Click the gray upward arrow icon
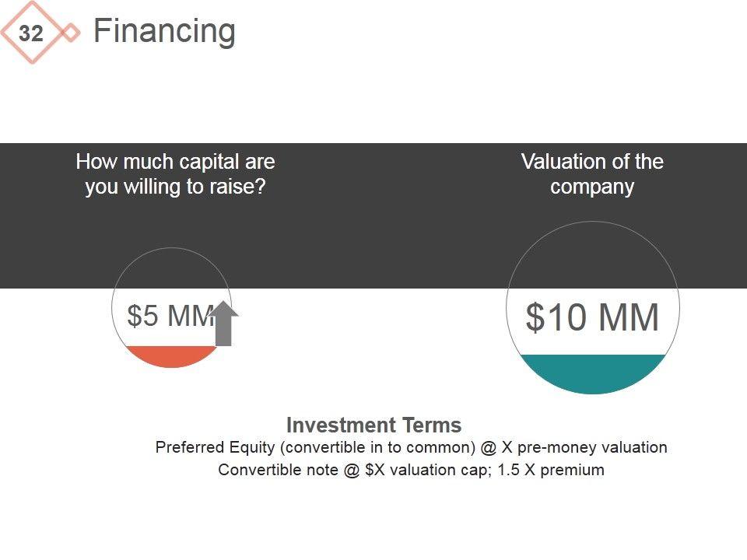Screen dimensions: 747x560 (225, 324)
